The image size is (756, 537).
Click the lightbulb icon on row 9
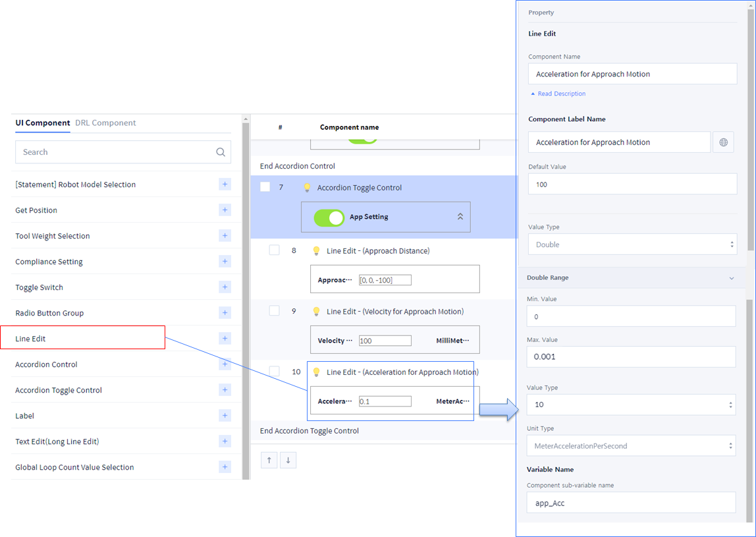[316, 312]
